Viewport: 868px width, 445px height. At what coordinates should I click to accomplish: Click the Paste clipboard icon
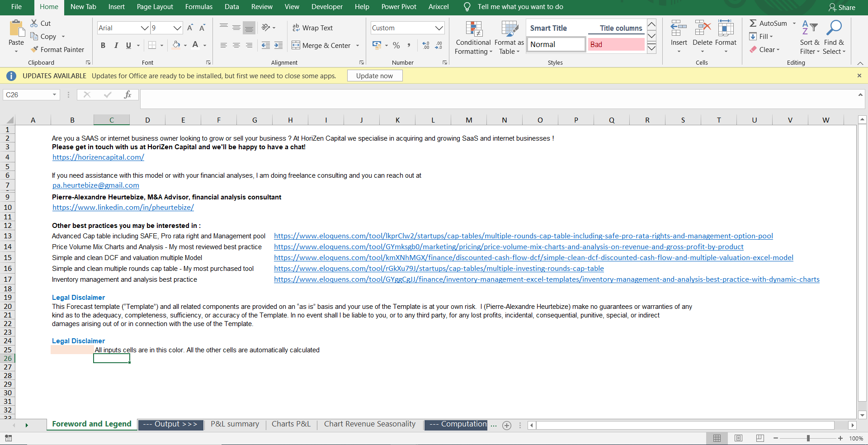click(x=17, y=28)
